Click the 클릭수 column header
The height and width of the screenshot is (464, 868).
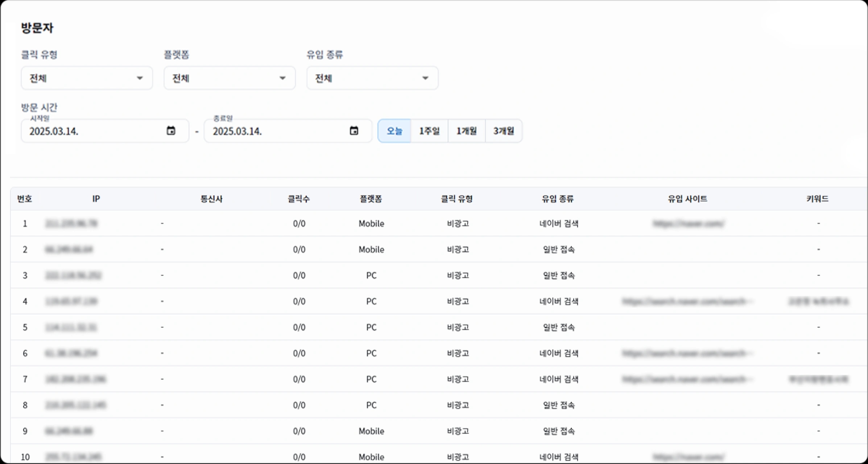point(299,199)
